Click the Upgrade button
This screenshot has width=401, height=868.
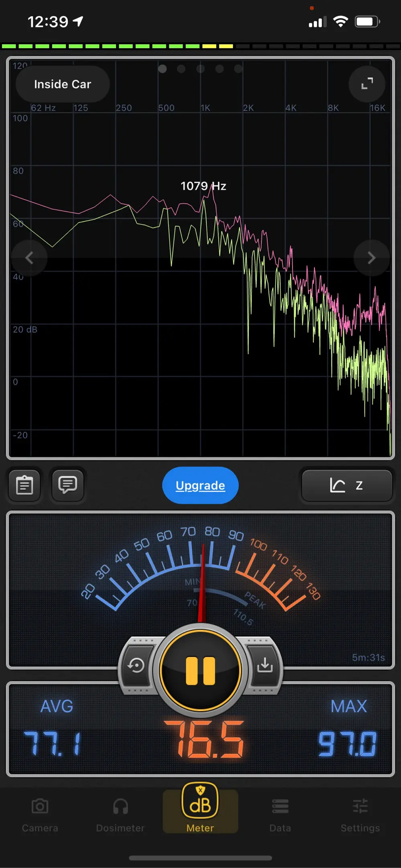[x=200, y=485]
